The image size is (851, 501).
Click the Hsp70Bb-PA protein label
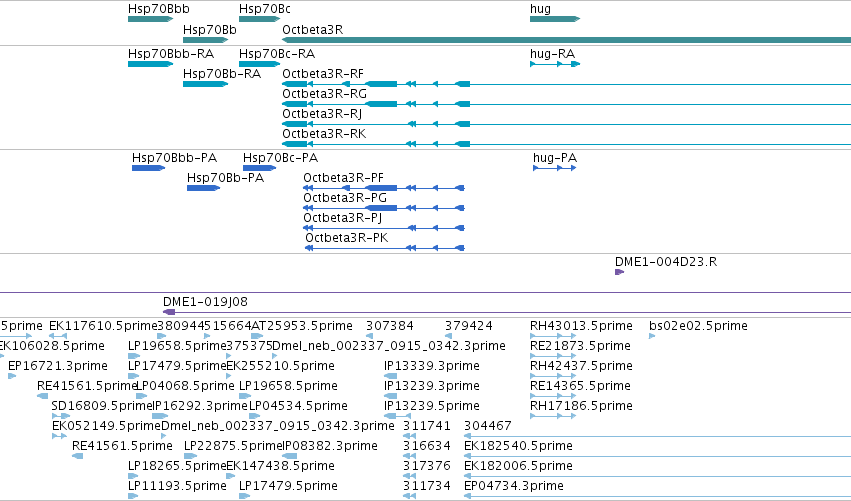pyautogui.click(x=225, y=178)
